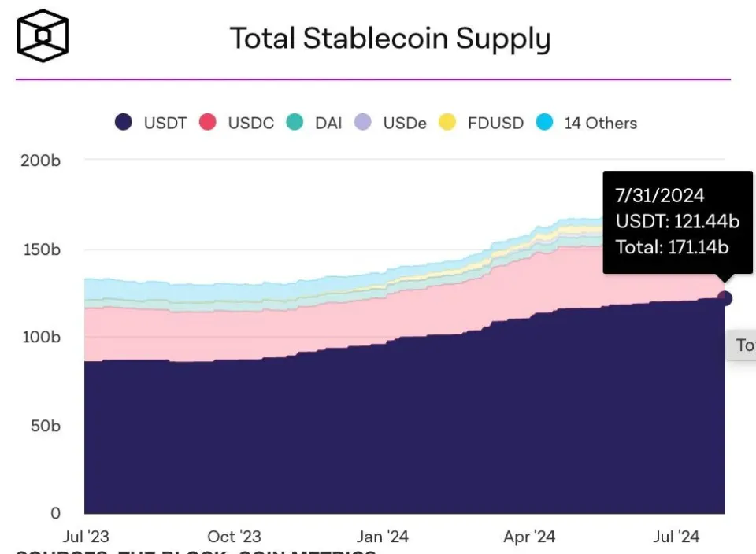Click the Jul '23 x-axis label
The image size is (756, 554).
86,537
